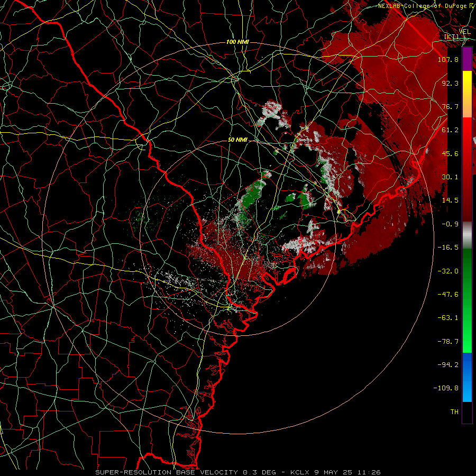Select the -0.9 scale value
476x476 pixels.
pyautogui.click(x=450, y=224)
